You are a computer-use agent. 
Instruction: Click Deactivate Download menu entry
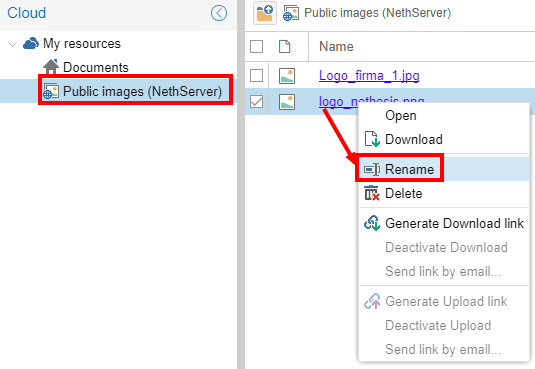444,247
